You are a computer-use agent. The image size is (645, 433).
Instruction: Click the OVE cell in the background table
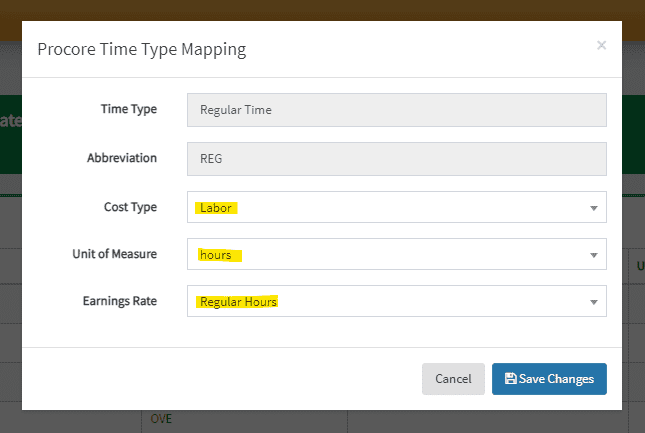point(161,420)
